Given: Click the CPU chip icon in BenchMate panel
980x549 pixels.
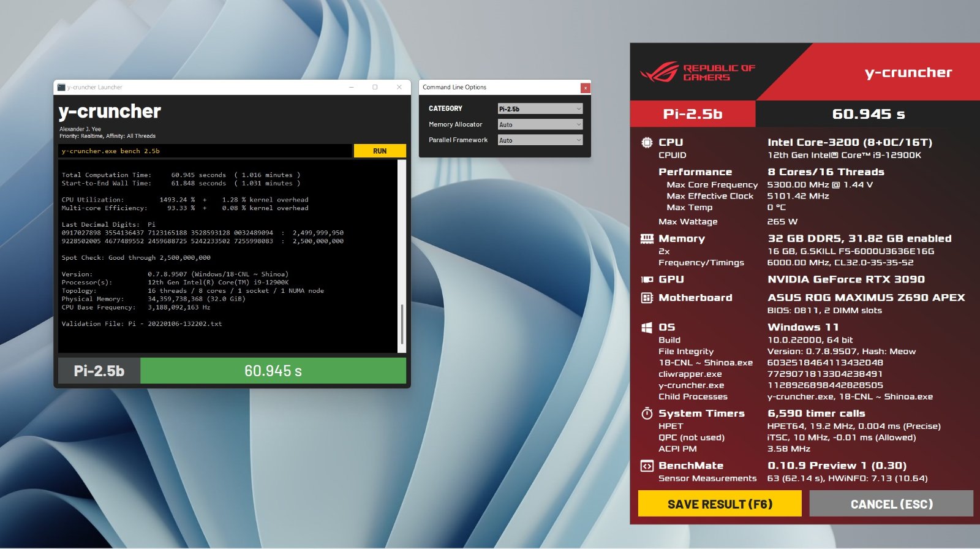Looking at the screenshot, I should tap(647, 142).
